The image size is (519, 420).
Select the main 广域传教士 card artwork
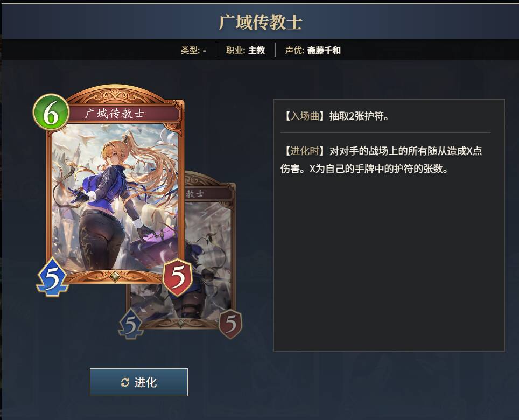pyautogui.click(x=115, y=197)
